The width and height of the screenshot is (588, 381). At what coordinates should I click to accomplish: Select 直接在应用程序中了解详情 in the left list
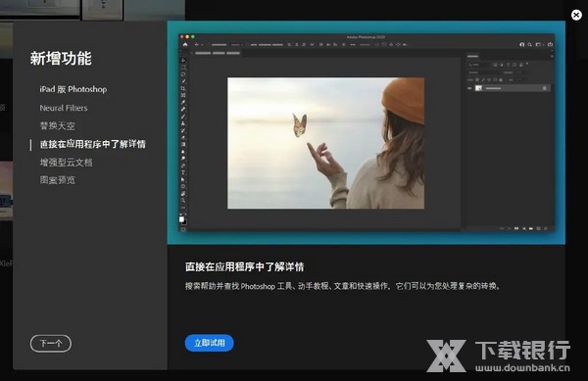(x=93, y=144)
